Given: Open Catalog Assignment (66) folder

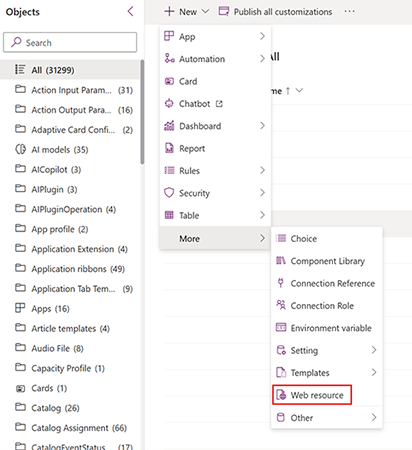Looking at the screenshot, I should pos(70,428).
